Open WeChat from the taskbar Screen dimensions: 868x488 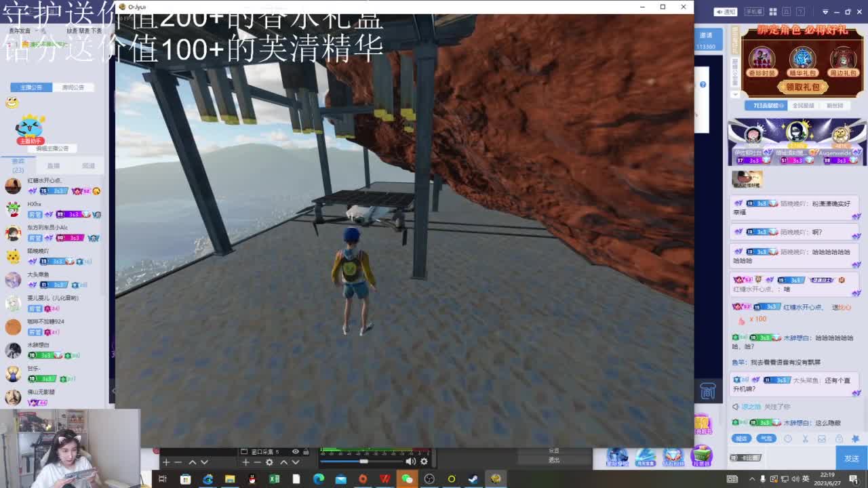coord(407,479)
